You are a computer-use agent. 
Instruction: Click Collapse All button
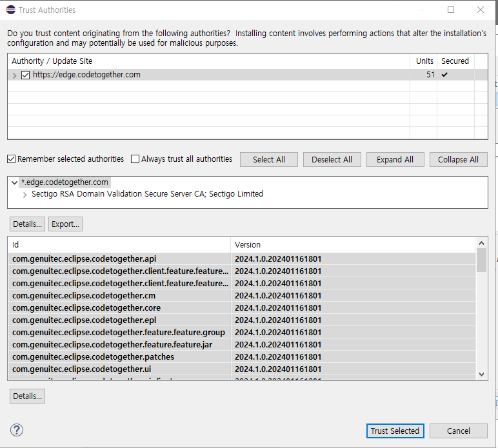(458, 159)
